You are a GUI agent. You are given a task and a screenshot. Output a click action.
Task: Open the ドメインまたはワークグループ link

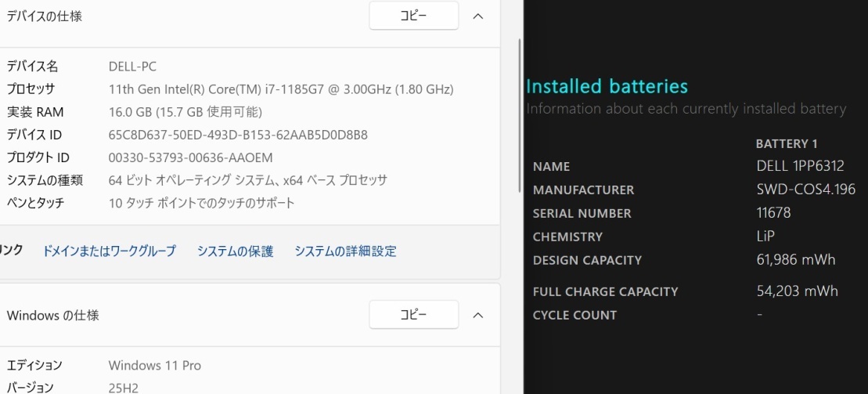109,251
